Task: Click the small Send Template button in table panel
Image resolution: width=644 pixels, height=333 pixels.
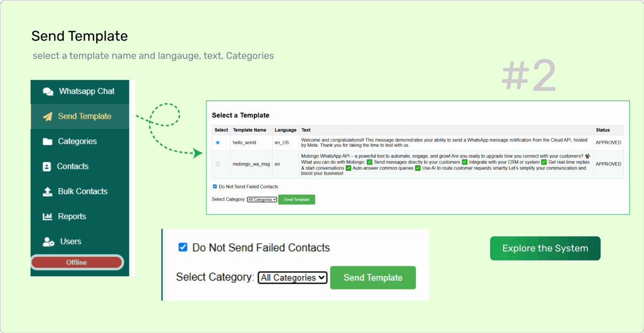Action: [297, 200]
